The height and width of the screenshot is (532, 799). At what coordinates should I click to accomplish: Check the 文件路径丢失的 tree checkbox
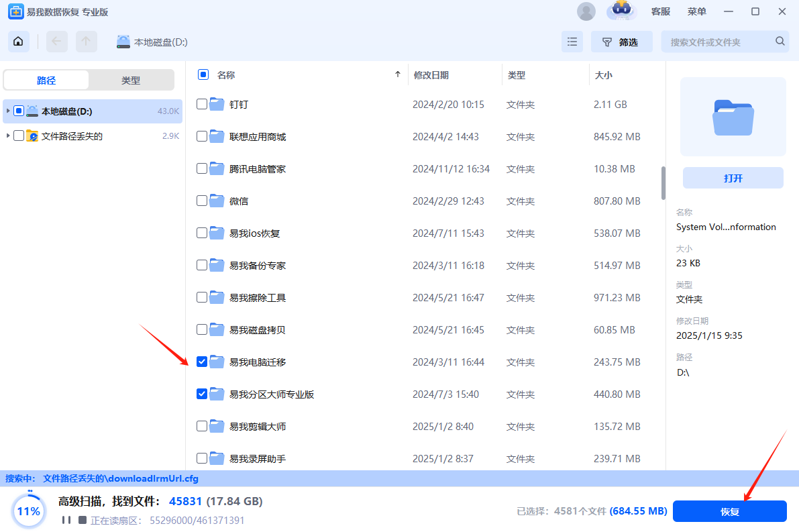click(x=19, y=136)
